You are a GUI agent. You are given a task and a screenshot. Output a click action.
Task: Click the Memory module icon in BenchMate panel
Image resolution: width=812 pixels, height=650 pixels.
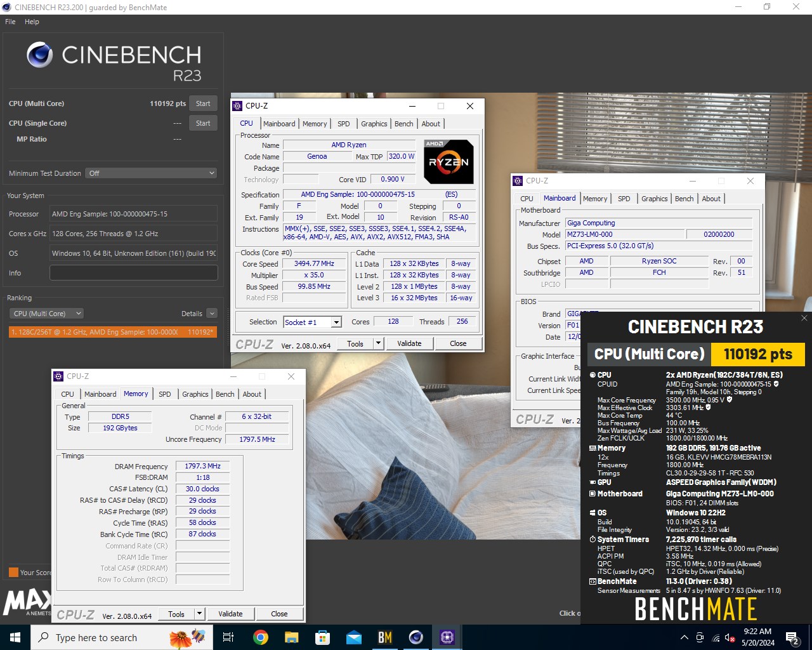pos(593,448)
